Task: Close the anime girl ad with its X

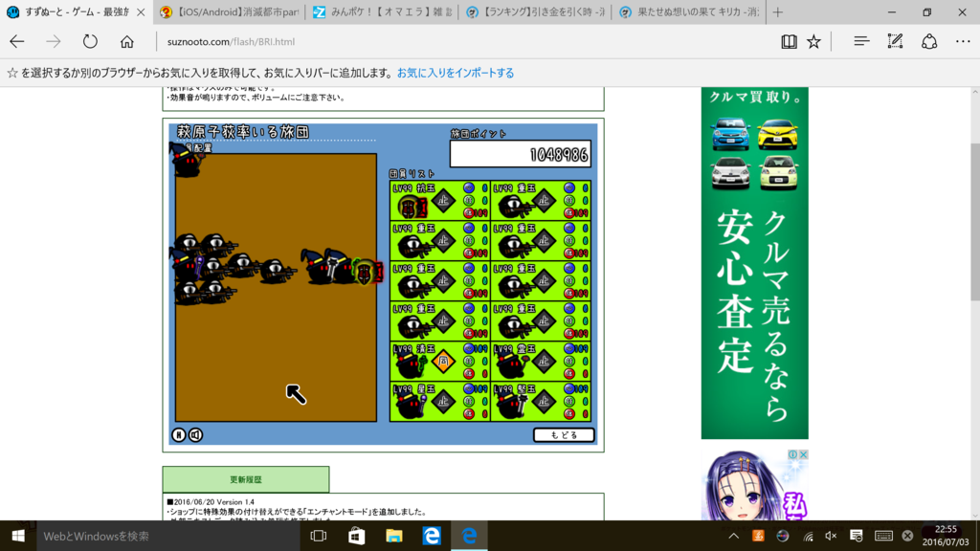Action: 803,454
